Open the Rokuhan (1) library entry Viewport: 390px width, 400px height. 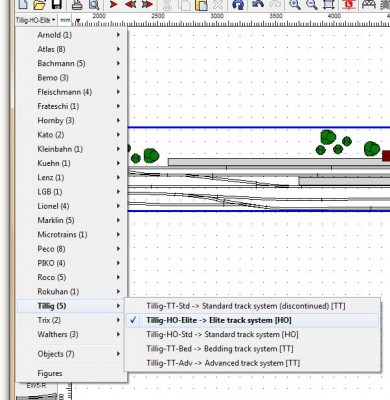(72, 292)
